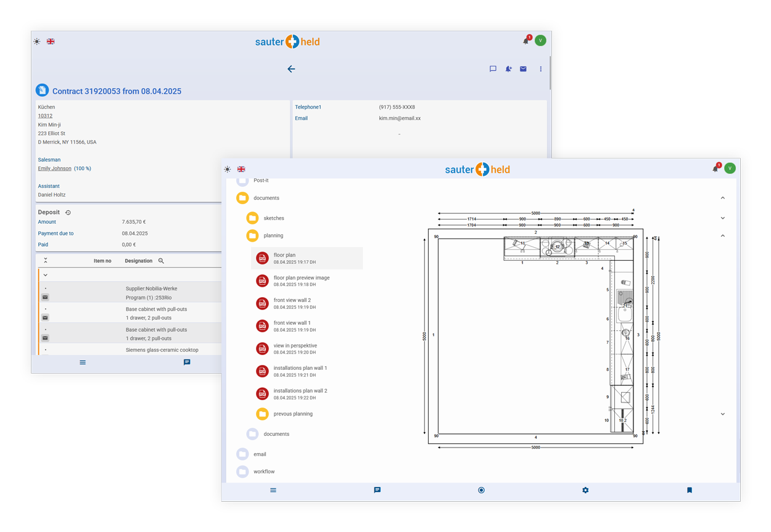771x532 pixels.
Task: Toggle the sun theme icon in documents window
Action: click(228, 169)
